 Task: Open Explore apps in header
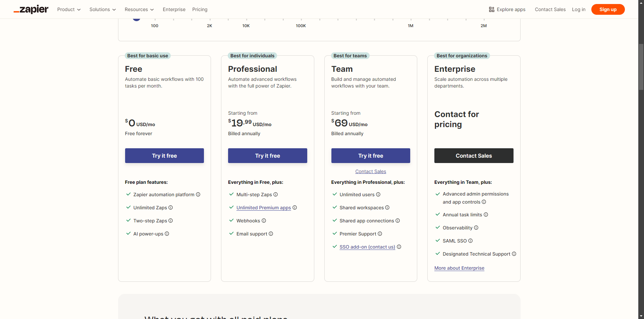pyautogui.click(x=507, y=9)
